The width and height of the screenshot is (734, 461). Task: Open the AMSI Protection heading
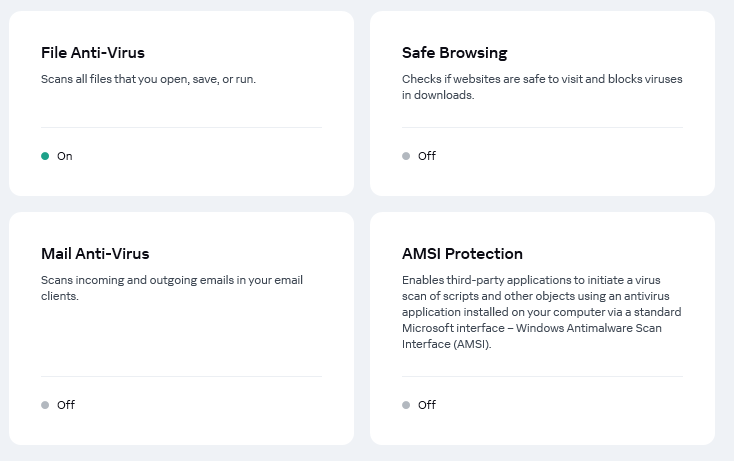pos(462,254)
